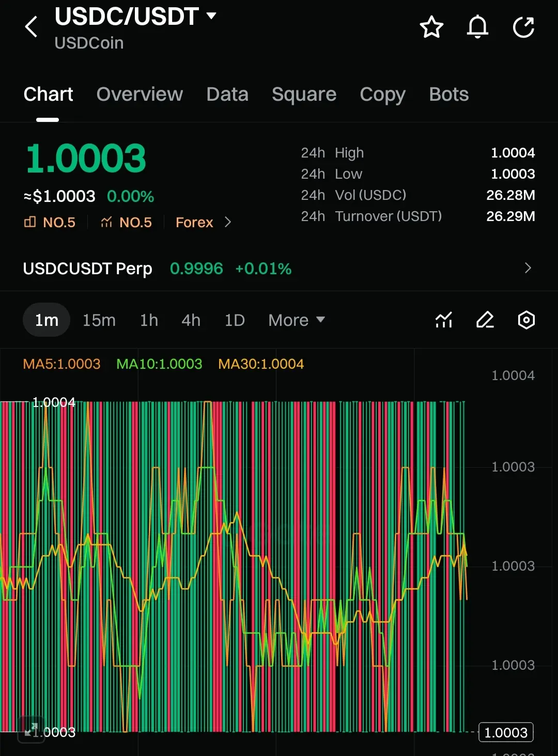Image resolution: width=558 pixels, height=756 pixels.
Task: Tap the share icon at top right
Action: 523,27
